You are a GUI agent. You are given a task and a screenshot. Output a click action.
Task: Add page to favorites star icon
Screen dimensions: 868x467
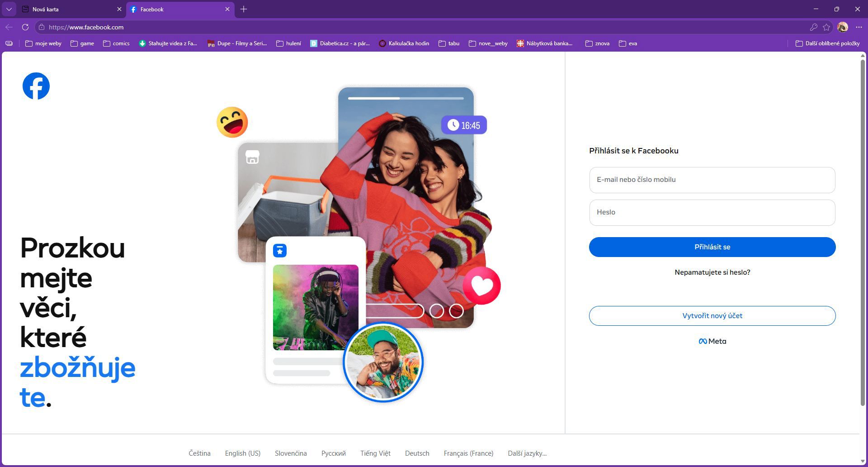pyautogui.click(x=826, y=27)
